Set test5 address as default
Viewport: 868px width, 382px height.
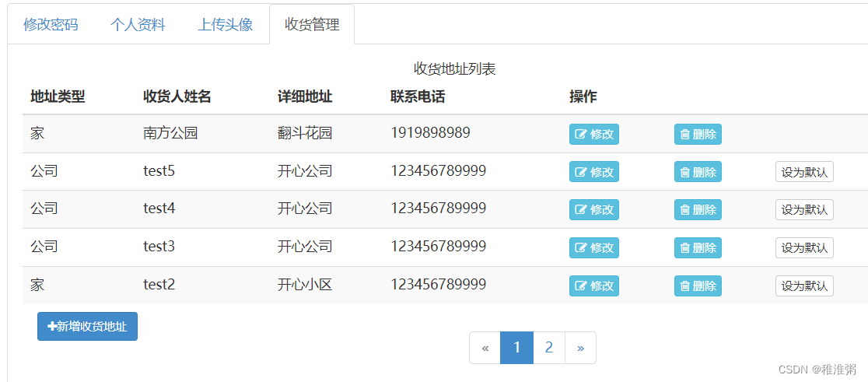(804, 172)
